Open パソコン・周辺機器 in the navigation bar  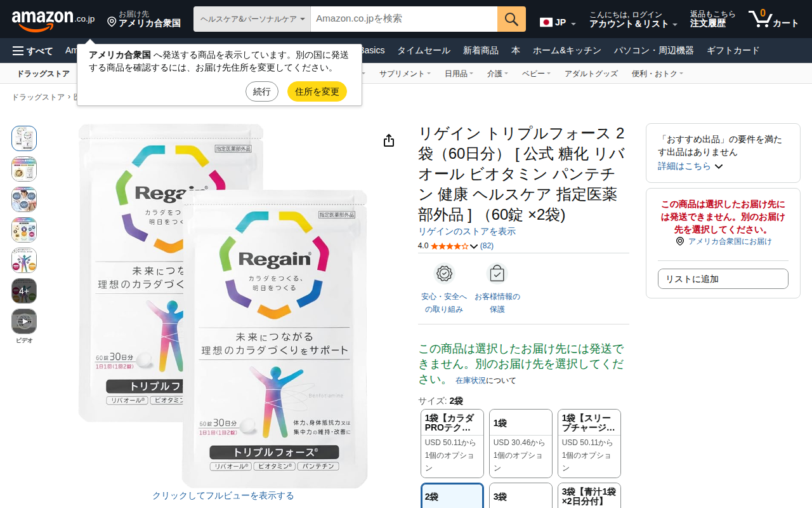click(654, 51)
